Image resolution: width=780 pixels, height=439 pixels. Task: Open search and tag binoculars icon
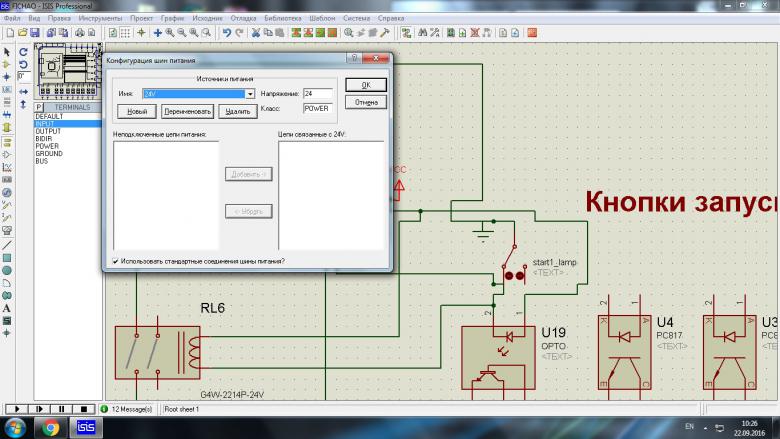point(423,33)
